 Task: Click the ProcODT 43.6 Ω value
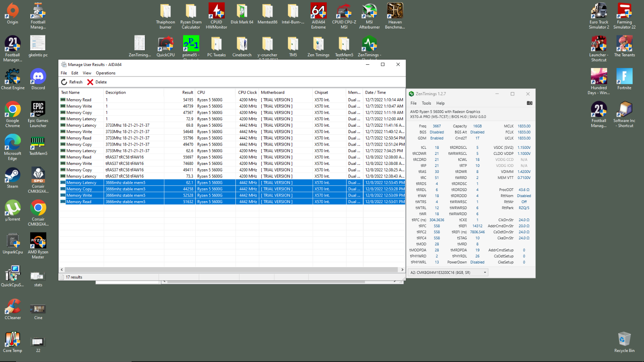coord(524,190)
